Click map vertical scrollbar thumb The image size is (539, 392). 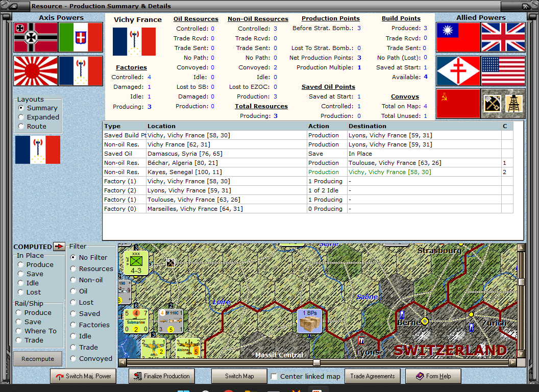[x=521, y=282]
